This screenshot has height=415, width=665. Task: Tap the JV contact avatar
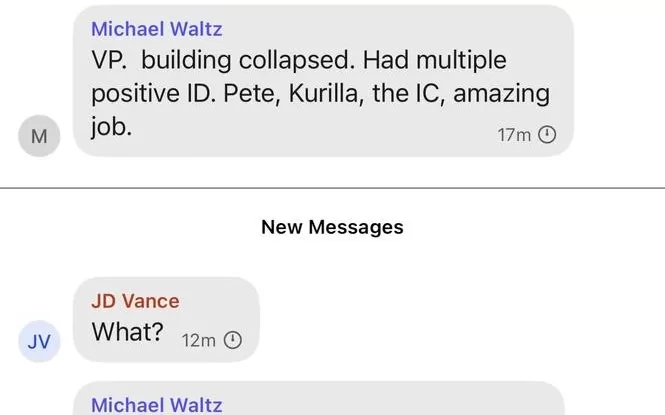pos(39,342)
